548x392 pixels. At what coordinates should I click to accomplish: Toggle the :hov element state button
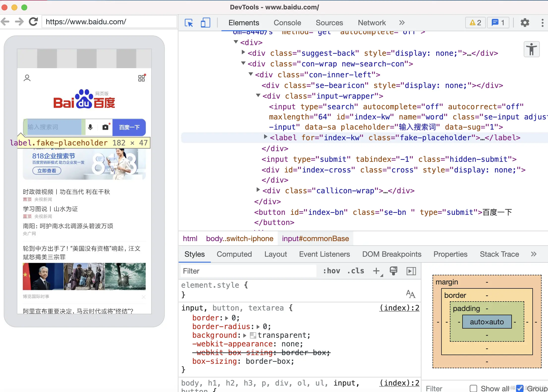[331, 271]
